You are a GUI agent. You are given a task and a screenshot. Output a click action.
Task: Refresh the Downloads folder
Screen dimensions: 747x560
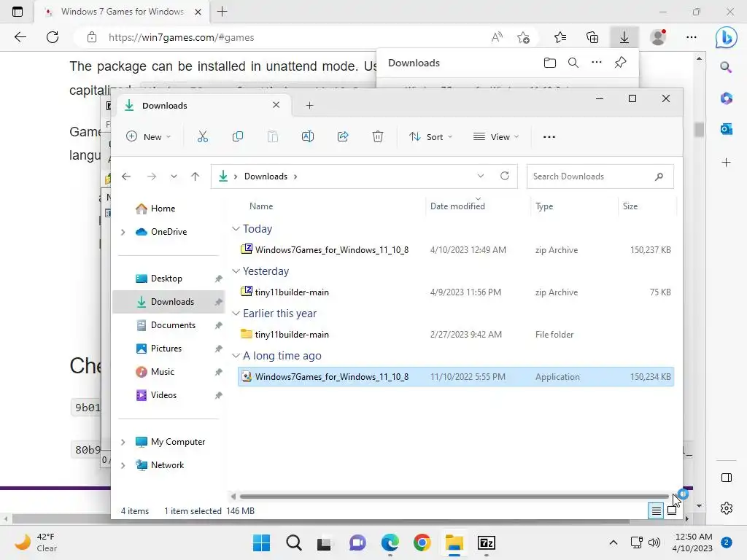tap(505, 176)
